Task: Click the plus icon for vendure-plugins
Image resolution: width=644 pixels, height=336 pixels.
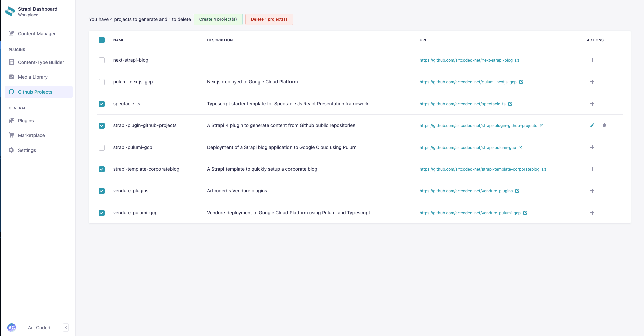Action: [x=592, y=191]
